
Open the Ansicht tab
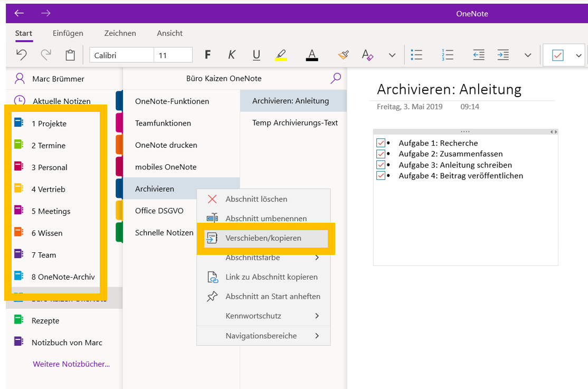[169, 33]
